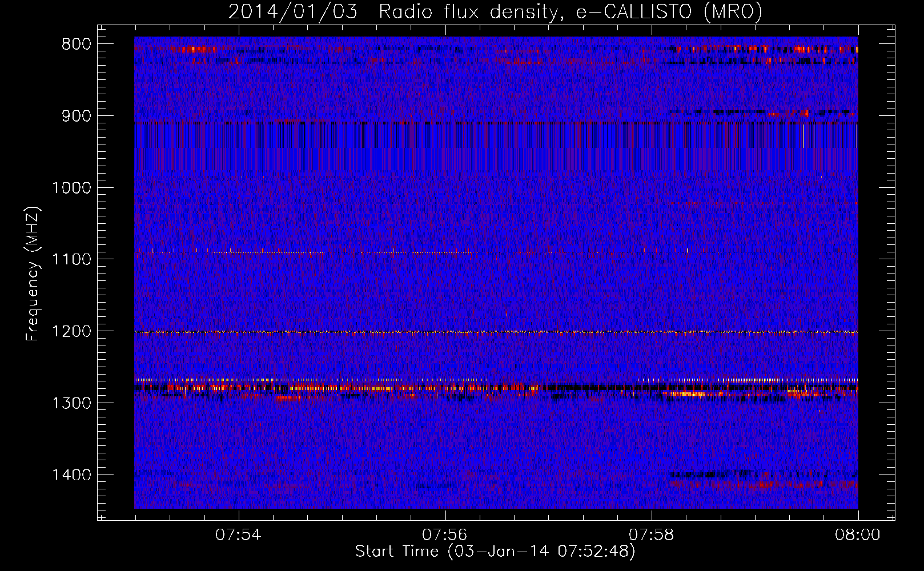924x571 pixels.
Task: Click the 'Frequency (MHZ)' axis label
Action: (x=33, y=274)
